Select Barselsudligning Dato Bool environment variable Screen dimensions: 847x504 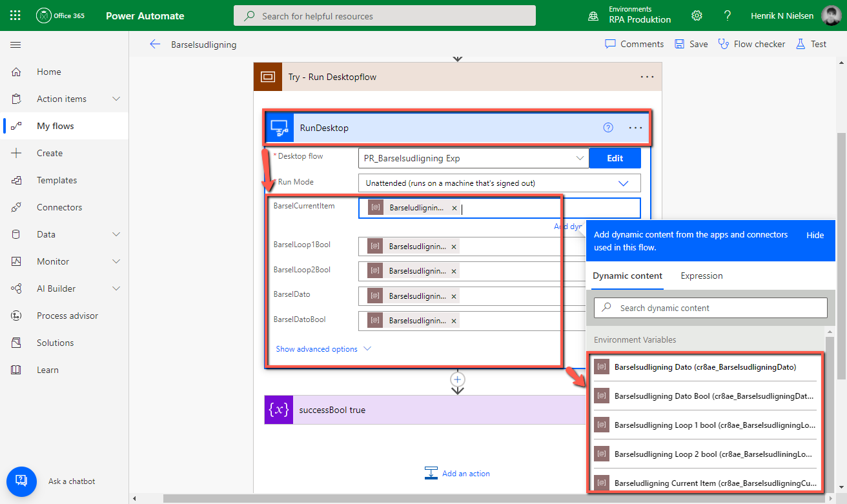coord(705,396)
